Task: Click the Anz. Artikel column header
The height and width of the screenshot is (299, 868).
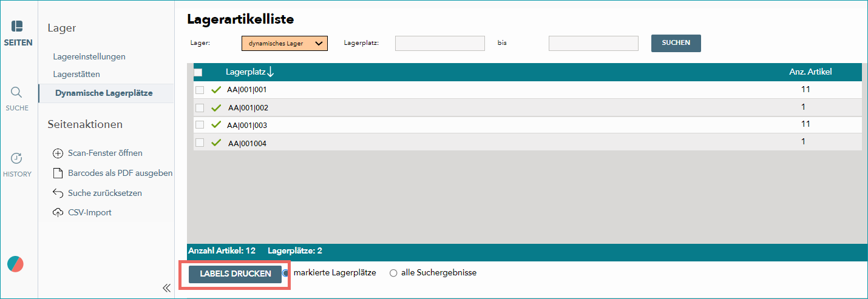Action: click(810, 72)
